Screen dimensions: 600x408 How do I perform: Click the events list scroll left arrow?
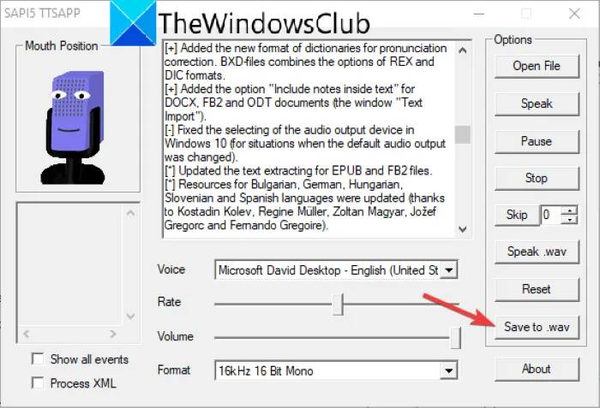pyautogui.click(x=26, y=334)
